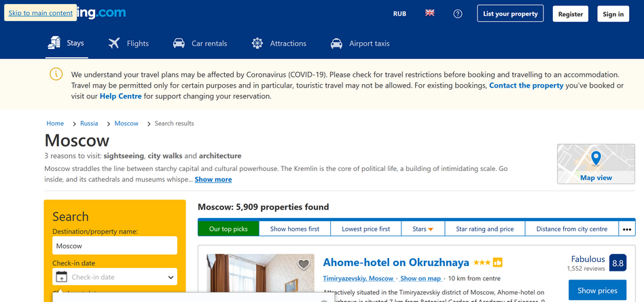The width and height of the screenshot is (644, 302).
Task: Click the Show prices button
Action: (597, 290)
